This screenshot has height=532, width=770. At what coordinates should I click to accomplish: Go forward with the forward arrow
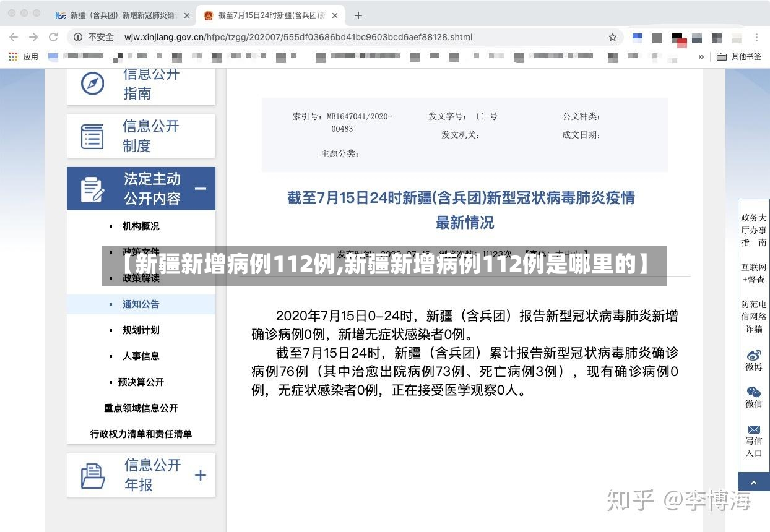coord(33,37)
